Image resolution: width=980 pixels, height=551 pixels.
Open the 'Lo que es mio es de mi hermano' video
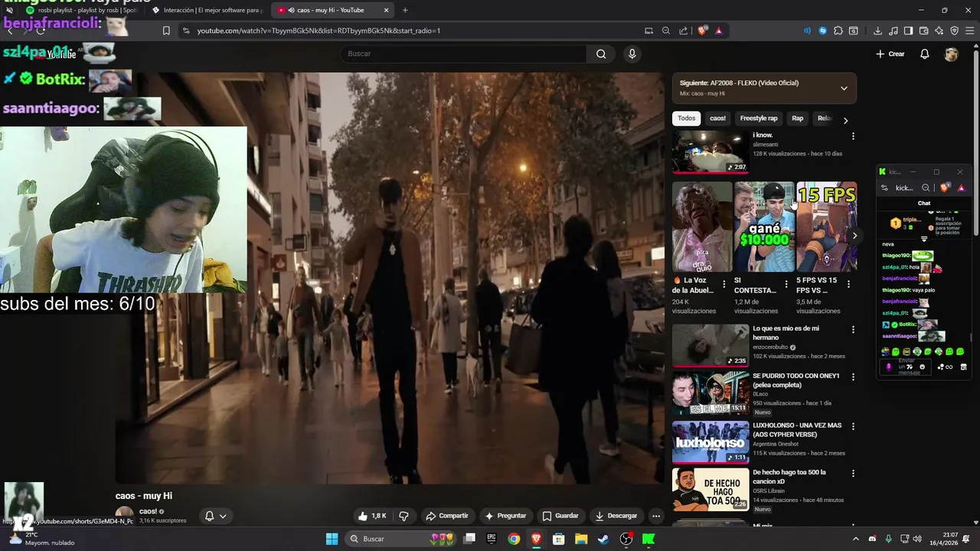(710, 345)
